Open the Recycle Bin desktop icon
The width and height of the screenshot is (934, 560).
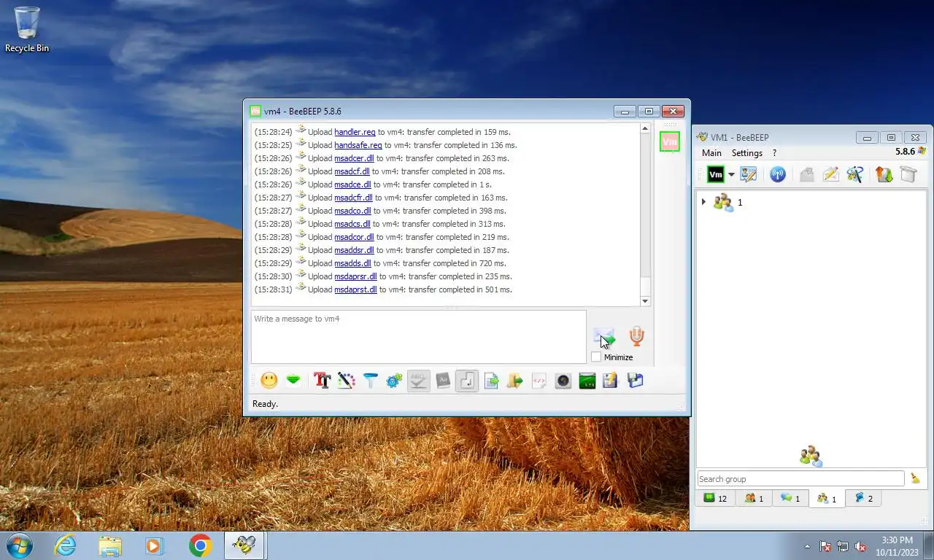click(27, 30)
